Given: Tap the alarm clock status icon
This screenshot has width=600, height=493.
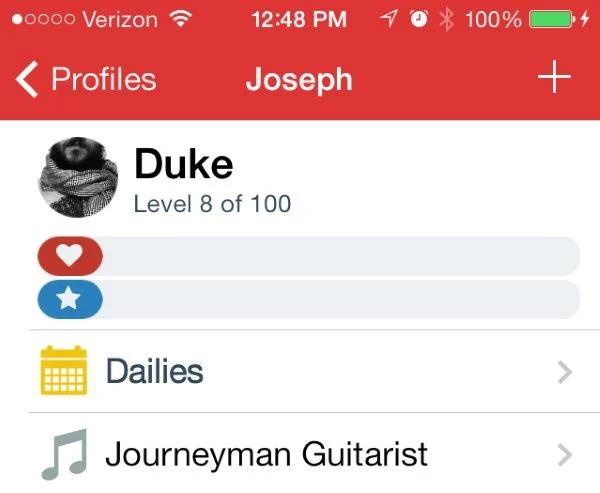Looking at the screenshot, I should tap(420, 20).
